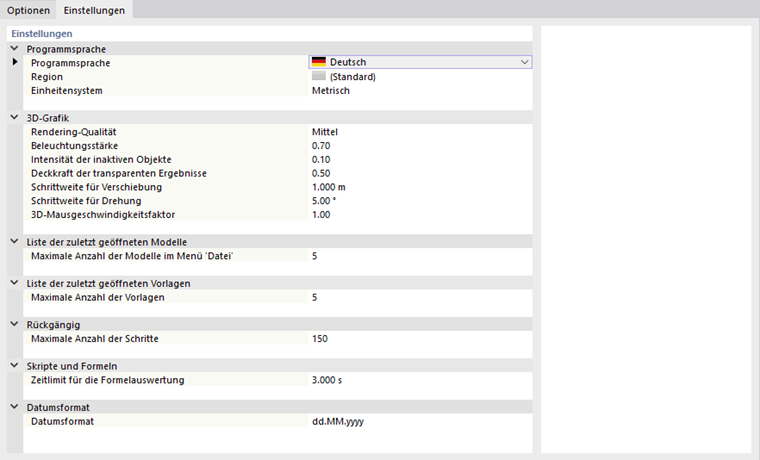Click the Datumsformat value dd.MM.yyyy
This screenshot has height=460, width=760.
pyautogui.click(x=338, y=422)
